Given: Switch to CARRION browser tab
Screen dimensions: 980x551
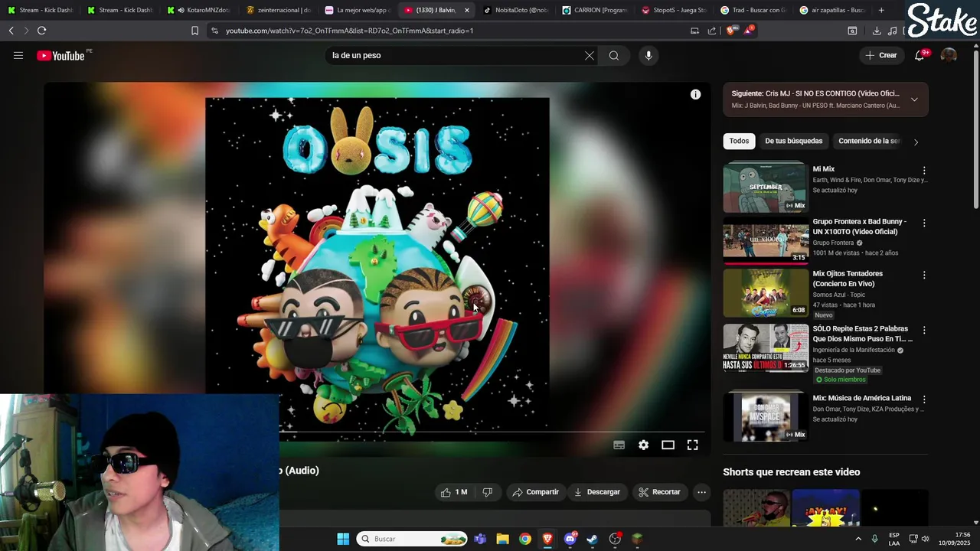Looking at the screenshot, I should pyautogui.click(x=593, y=10).
